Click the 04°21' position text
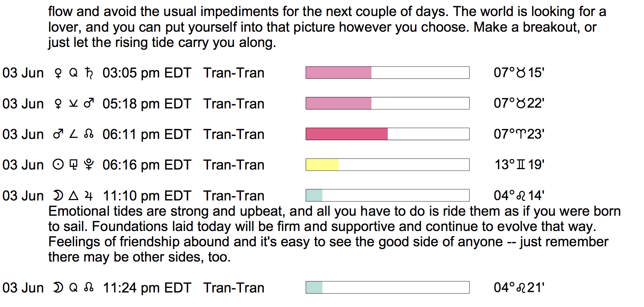This screenshot has height=307, width=644. tap(519, 288)
